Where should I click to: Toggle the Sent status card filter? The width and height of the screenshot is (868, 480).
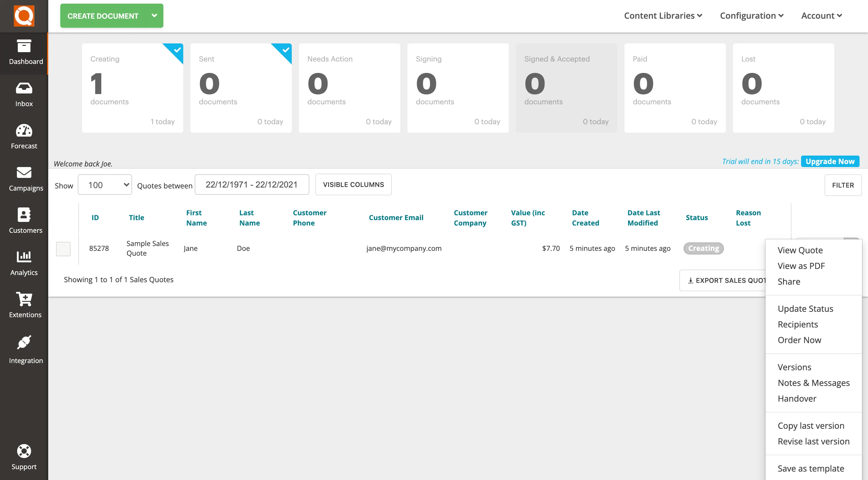coord(241,88)
